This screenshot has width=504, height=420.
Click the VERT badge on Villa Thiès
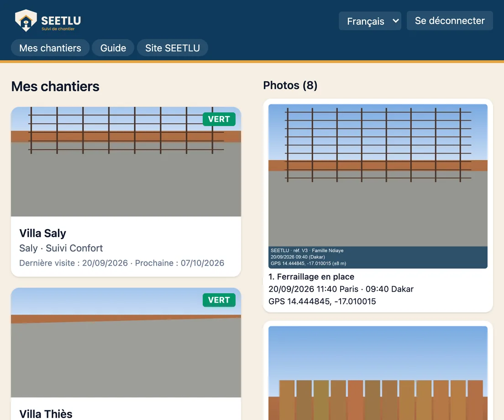click(x=219, y=300)
